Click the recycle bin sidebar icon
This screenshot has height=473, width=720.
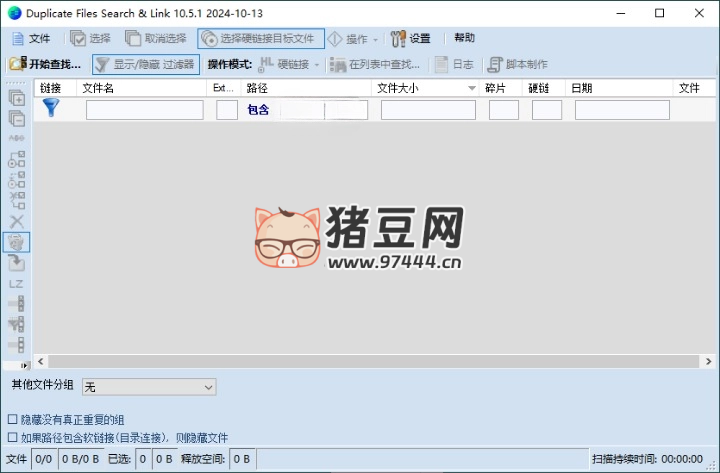pos(17,242)
